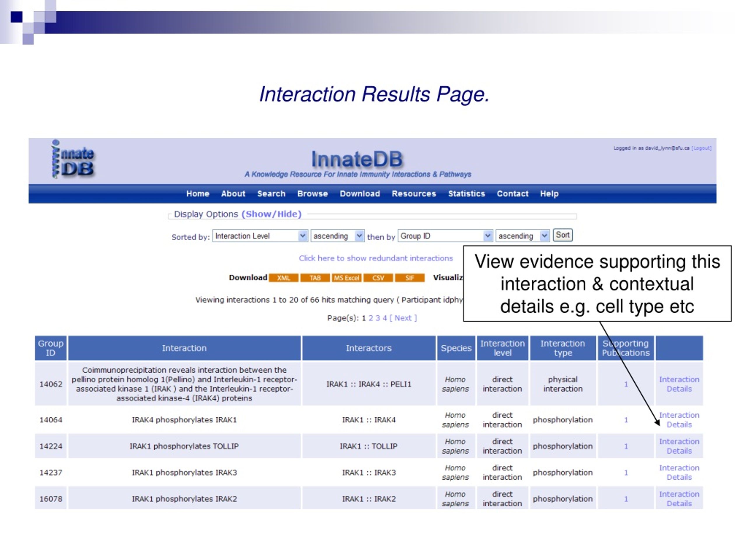
Task: Click interactors IRAK1 :: TOLLIP
Action: tap(369, 446)
